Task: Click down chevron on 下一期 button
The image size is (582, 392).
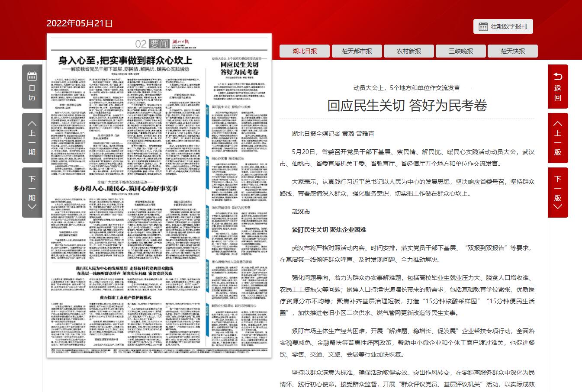Action: 32,207
